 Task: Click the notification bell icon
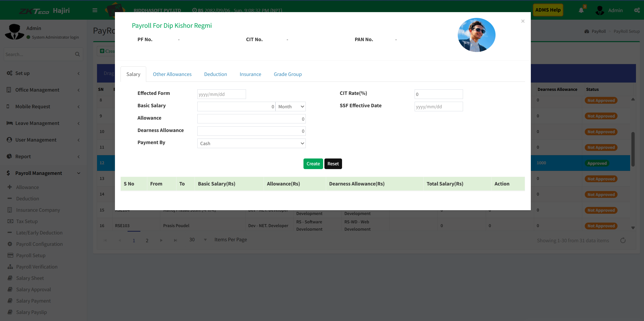click(581, 10)
